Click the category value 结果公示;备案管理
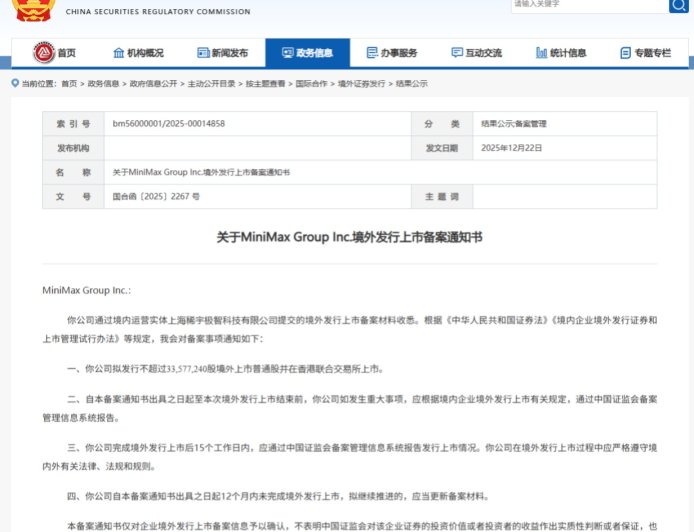The height and width of the screenshot is (532, 694). click(514, 124)
